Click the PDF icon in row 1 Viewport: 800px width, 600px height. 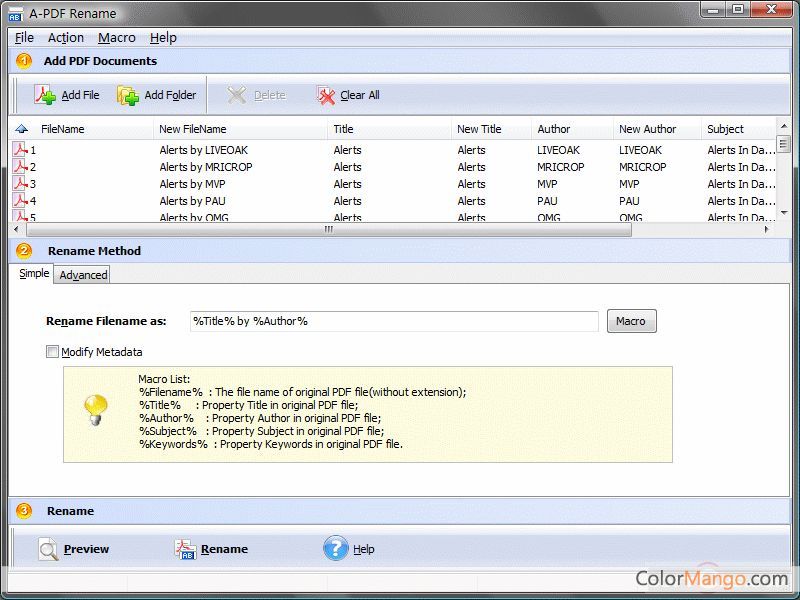tap(20, 149)
